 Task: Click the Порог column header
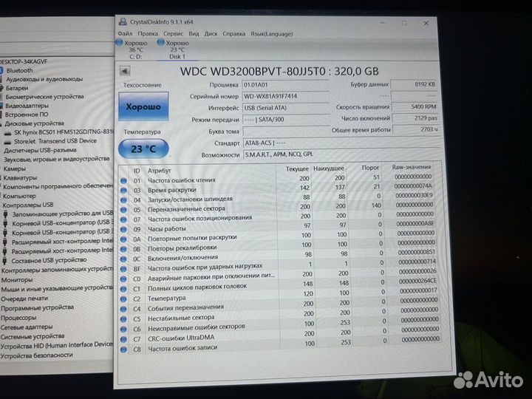370,168
